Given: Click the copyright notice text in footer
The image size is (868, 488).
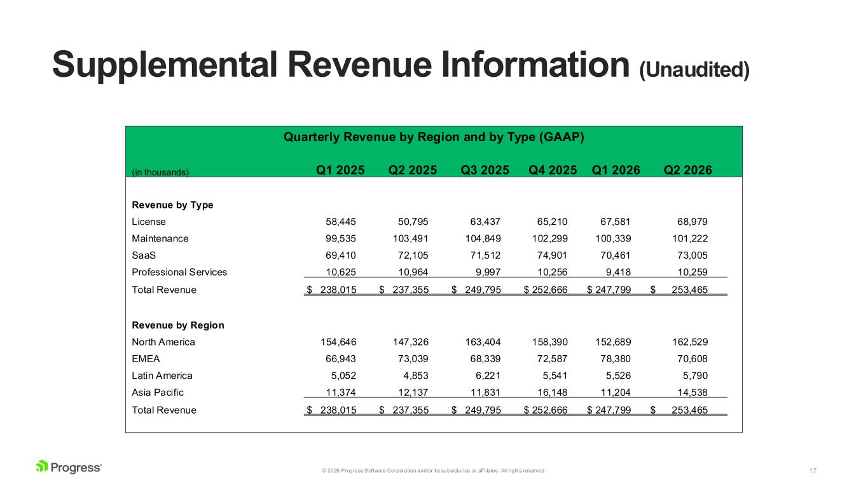Looking at the screenshot, I should [x=434, y=471].
